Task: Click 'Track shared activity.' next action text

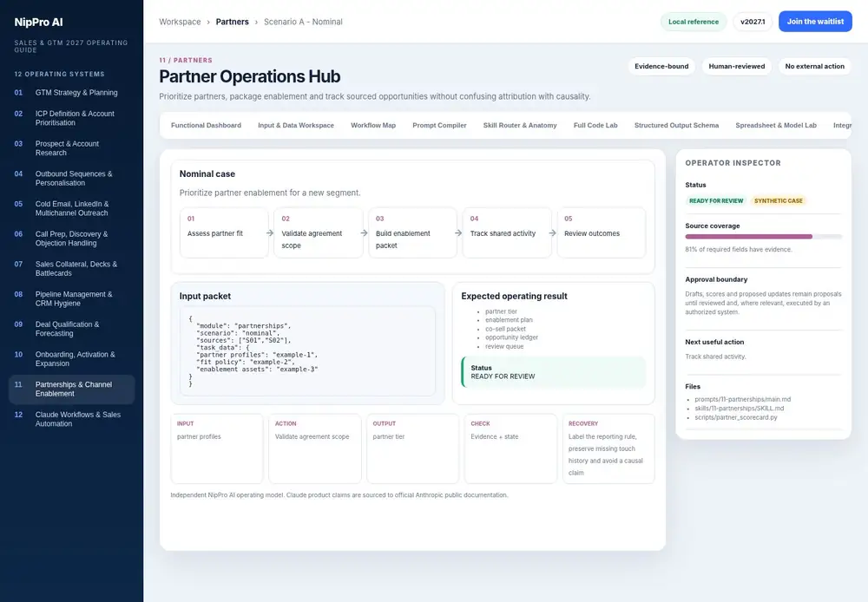Action: point(715,357)
